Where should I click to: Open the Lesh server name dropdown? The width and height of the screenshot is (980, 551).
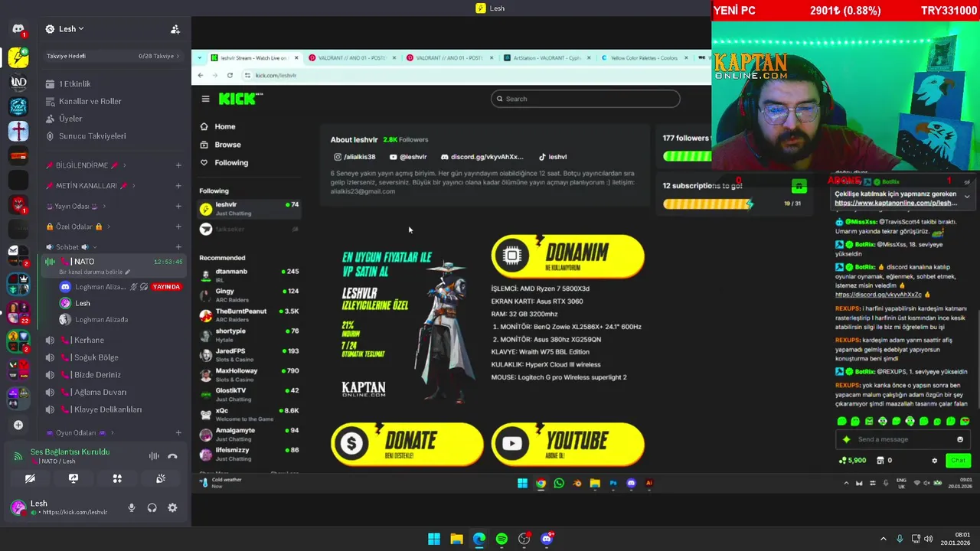[65, 29]
